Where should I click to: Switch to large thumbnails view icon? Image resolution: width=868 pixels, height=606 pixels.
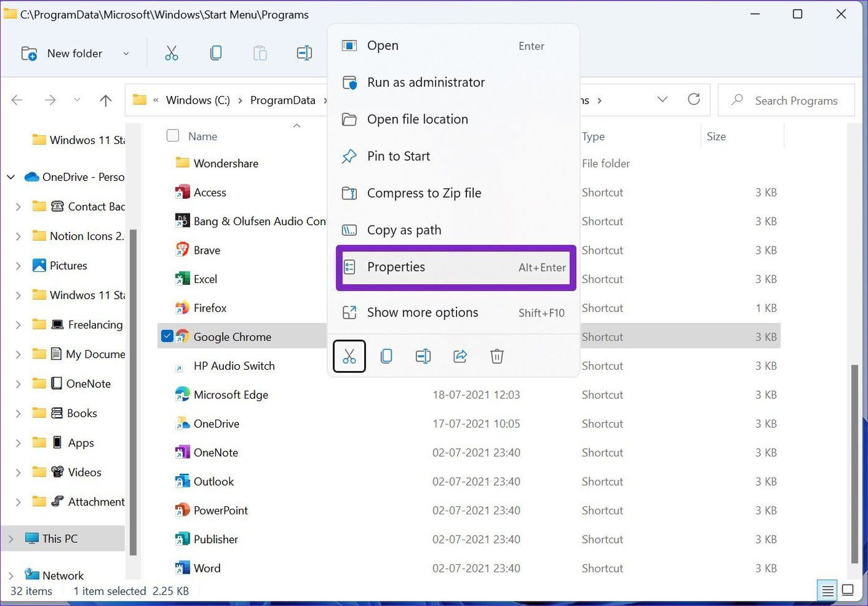(847, 590)
